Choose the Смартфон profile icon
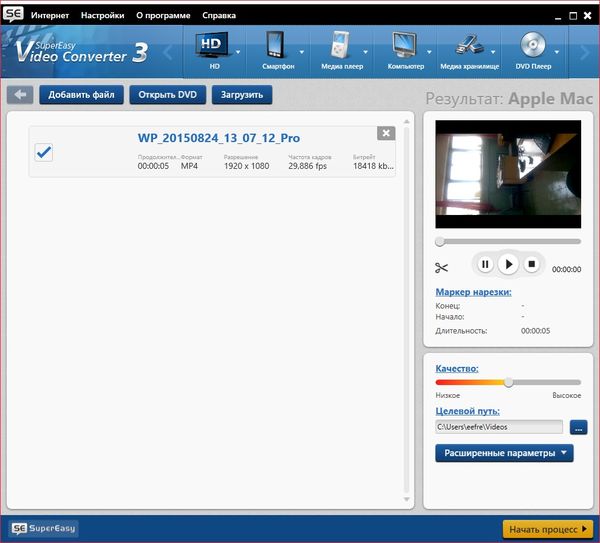This screenshot has width=600, height=543. pos(276,44)
